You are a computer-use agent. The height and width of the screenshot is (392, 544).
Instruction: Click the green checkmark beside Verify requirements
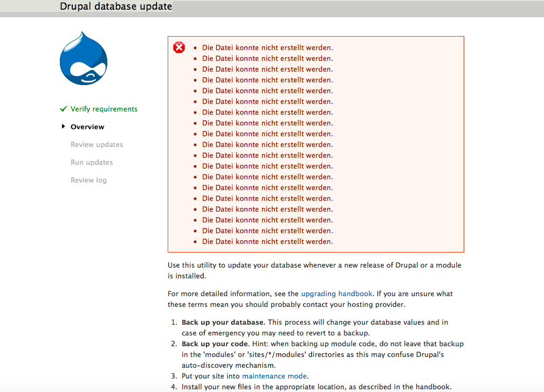point(64,109)
